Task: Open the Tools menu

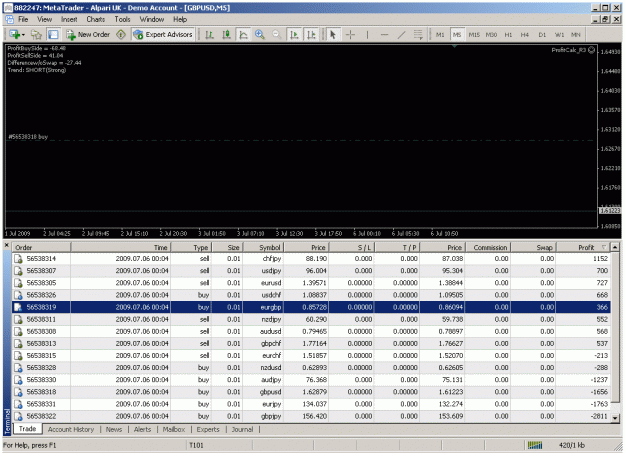Action: [122, 19]
